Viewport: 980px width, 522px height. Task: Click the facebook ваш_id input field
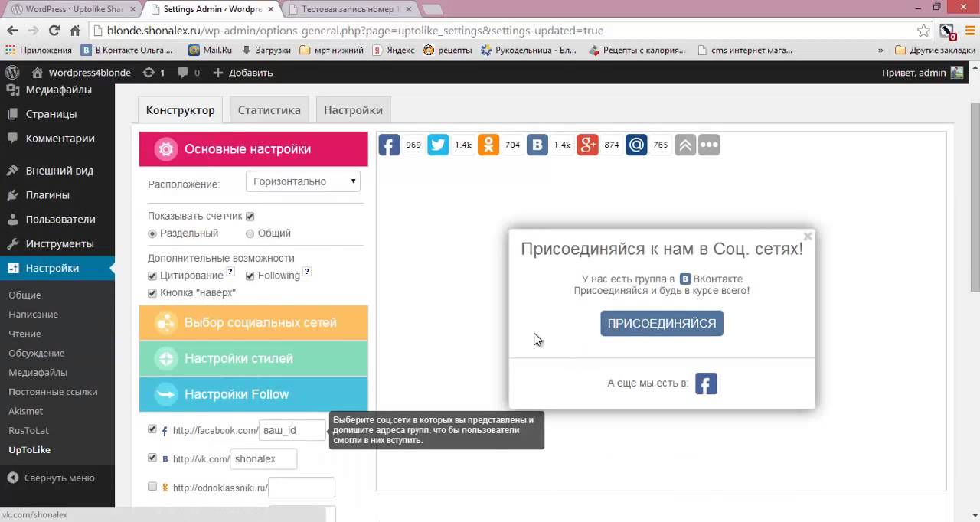[292, 430]
